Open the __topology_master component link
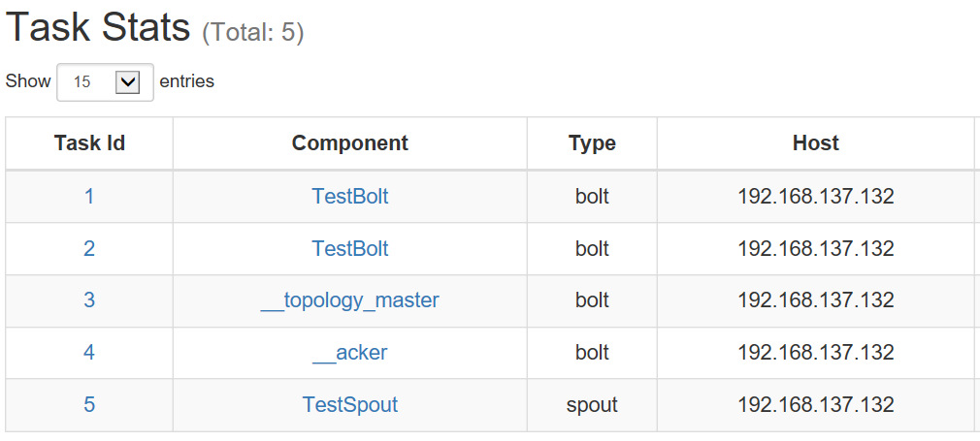Screen dimensions: 980x441 pos(349,300)
